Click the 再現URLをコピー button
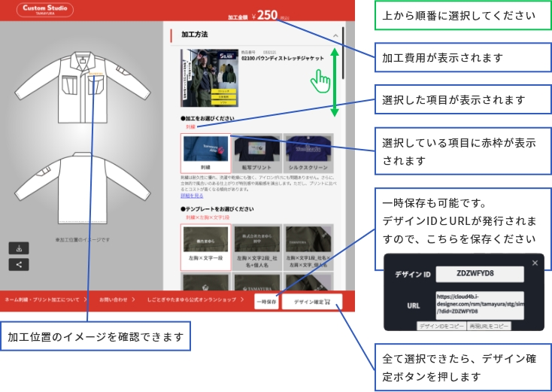The image size is (552, 392). (489, 326)
